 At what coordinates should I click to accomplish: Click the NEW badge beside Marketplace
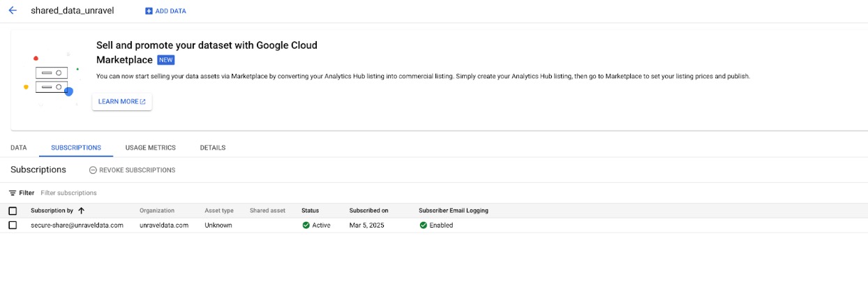pos(165,60)
